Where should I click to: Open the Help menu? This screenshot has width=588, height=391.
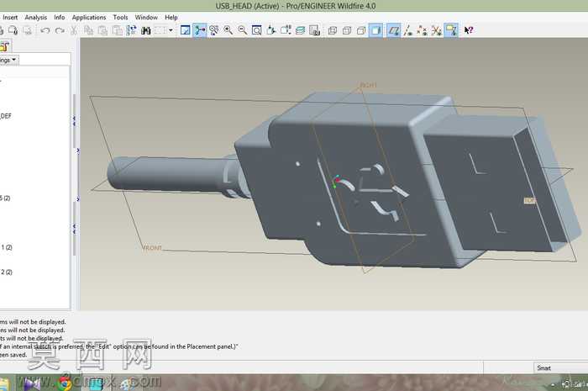(x=171, y=18)
